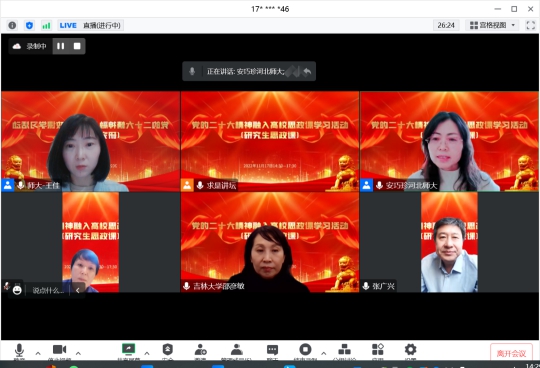Expand audio options arrow beside microphone
This screenshot has height=368, width=540.
point(38,353)
